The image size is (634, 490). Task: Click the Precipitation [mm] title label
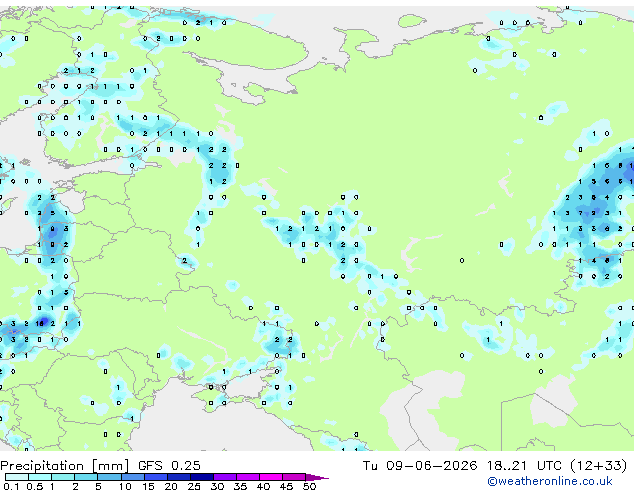[65, 466]
